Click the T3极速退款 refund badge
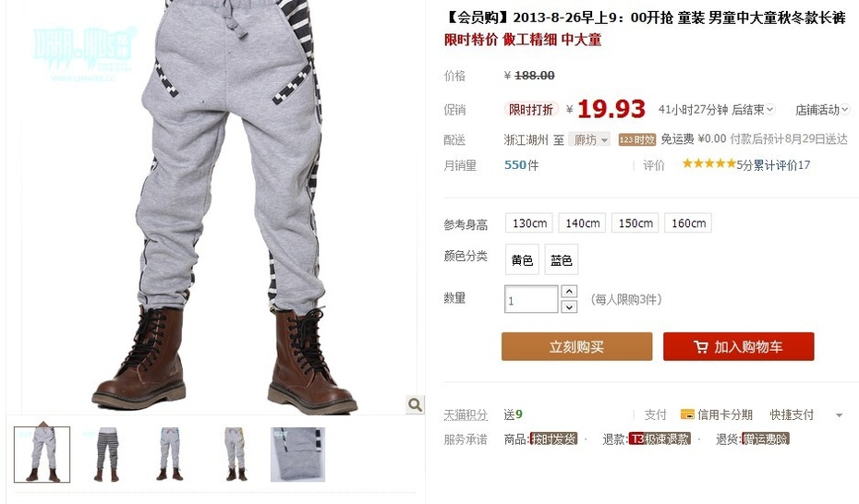The width and height of the screenshot is (859, 504). (x=659, y=438)
